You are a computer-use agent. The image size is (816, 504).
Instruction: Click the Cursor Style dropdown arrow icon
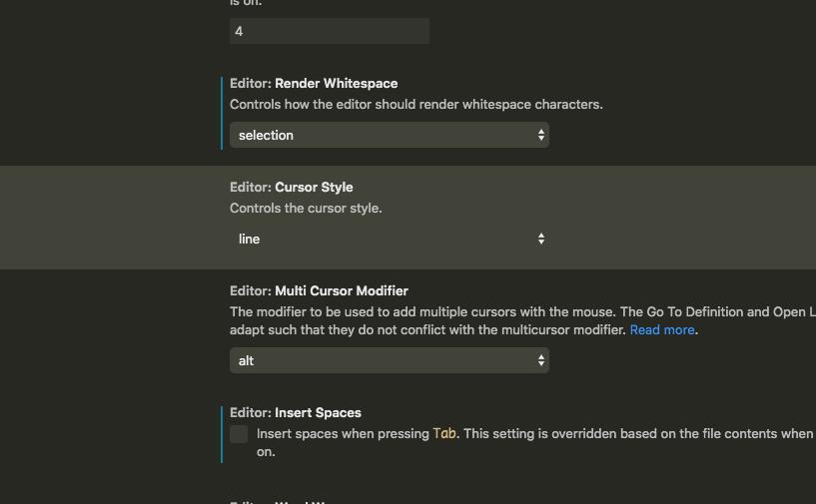(x=540, y=239)
